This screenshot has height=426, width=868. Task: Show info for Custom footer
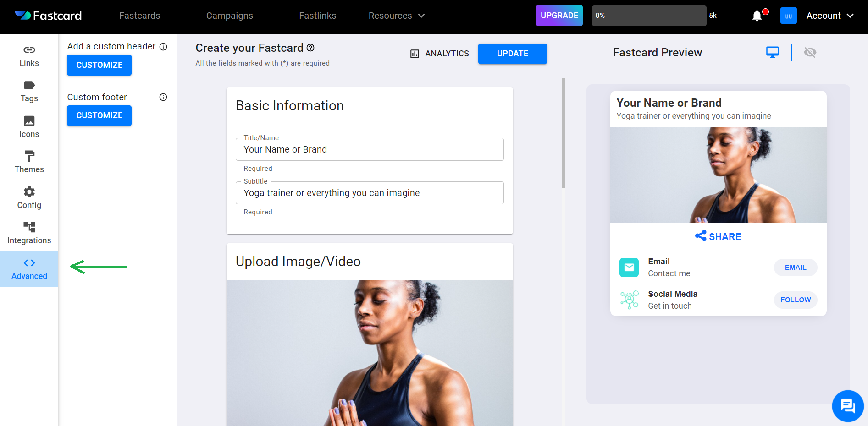click(163, 97)
